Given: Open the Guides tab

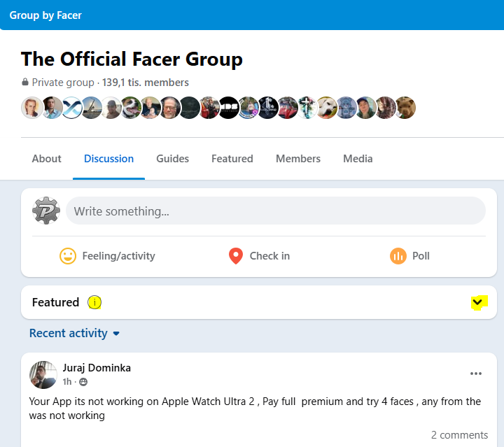Looking at the screenshot, I should pos(172,159).
